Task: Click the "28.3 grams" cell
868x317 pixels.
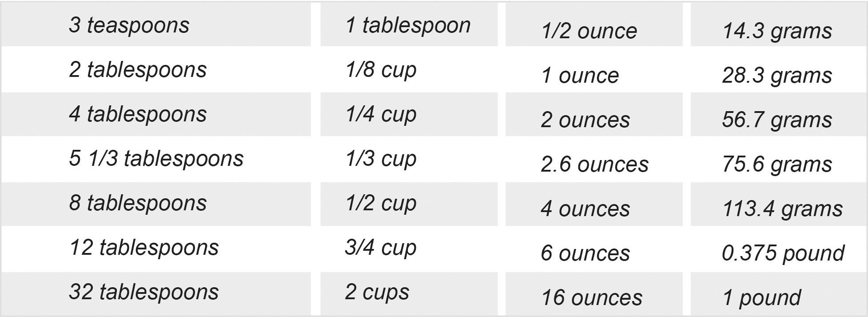Action: (x=776, y=75)
